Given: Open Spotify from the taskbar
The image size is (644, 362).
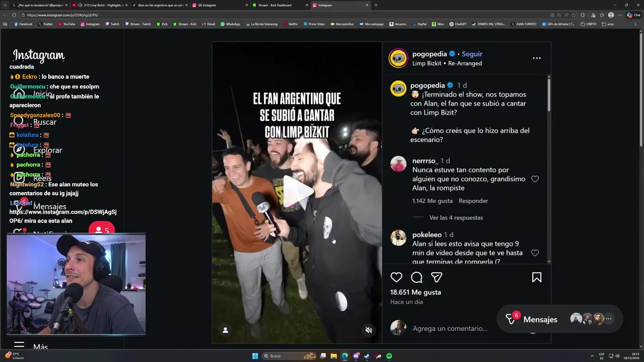Looking at the screenshot, I should tap(389, 356).
